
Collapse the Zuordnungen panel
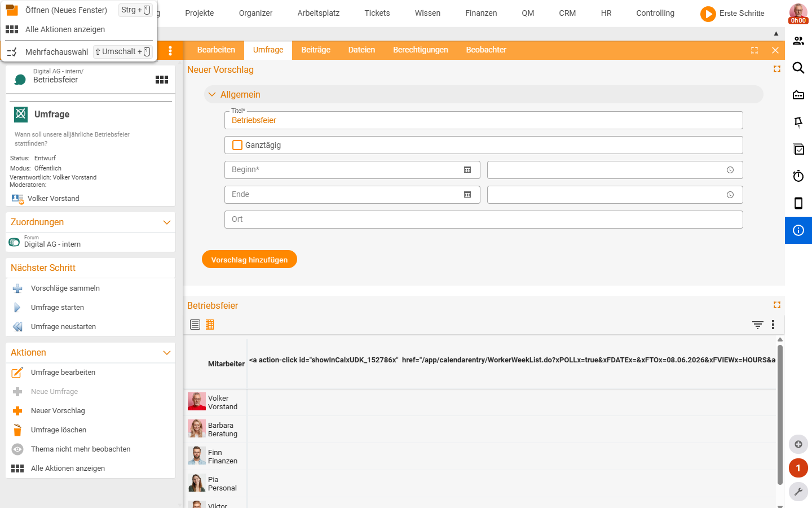pyautogui.click(x=167, y=222)
